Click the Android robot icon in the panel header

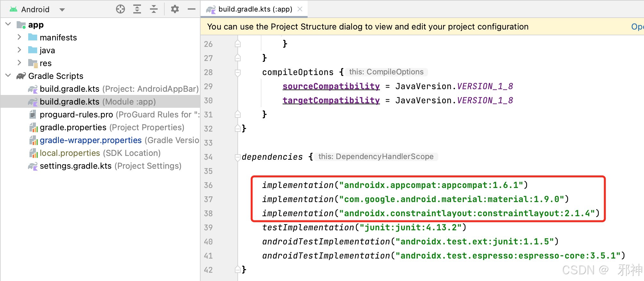[13, 9]
